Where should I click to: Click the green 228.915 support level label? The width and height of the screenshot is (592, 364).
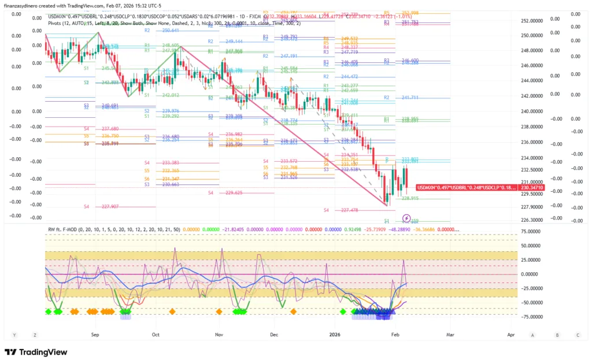409,198
